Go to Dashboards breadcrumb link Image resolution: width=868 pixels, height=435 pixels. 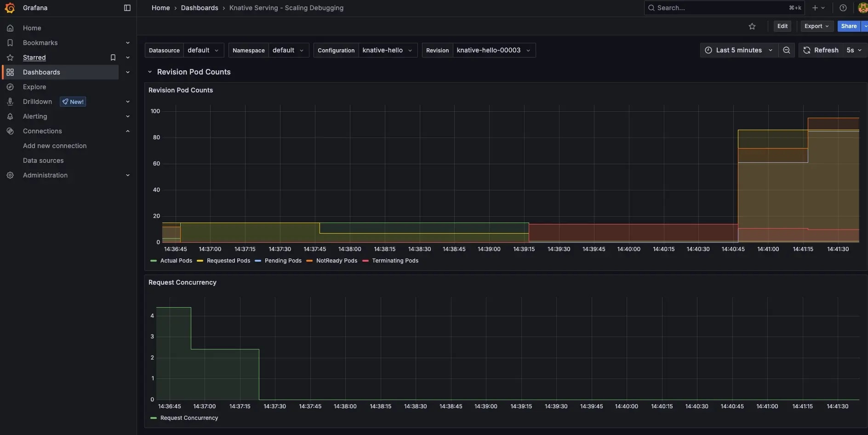pos(200,8)
